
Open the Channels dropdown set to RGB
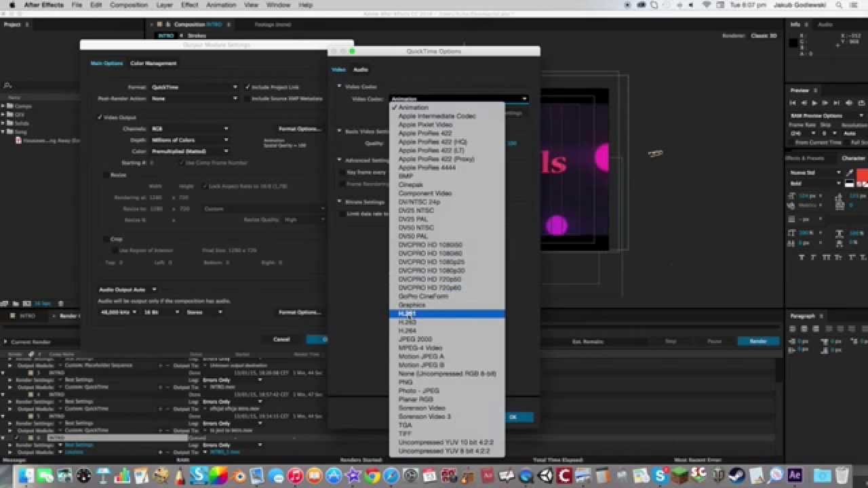click(x=189, y=129)
